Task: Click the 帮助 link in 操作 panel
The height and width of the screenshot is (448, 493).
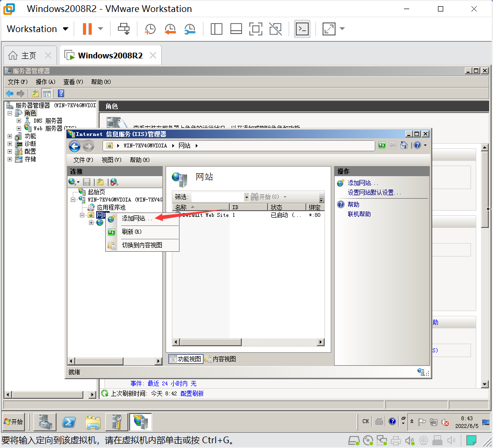Action: [353, 205]
